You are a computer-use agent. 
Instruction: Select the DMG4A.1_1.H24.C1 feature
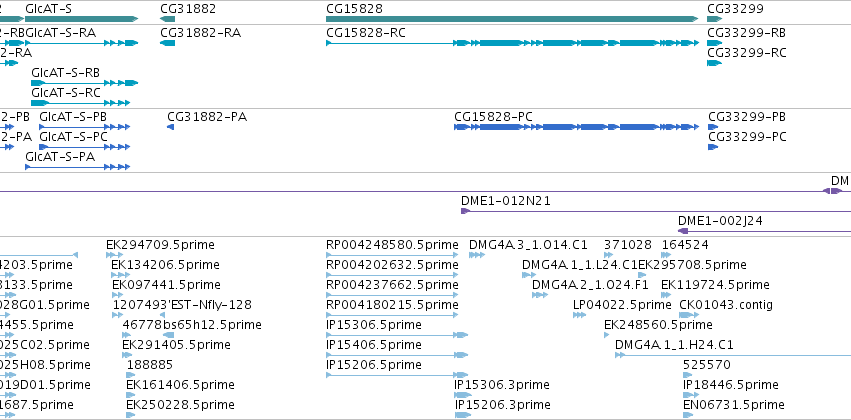[x=733, y=355]
